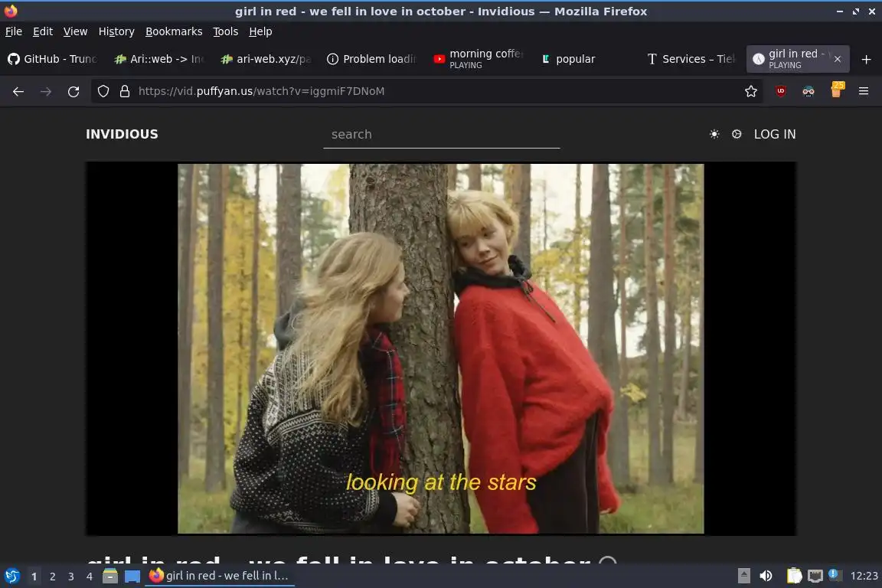Screen dimensions: 882x588
Task: Bookmark this page with the star
Action: pos(750,91)
